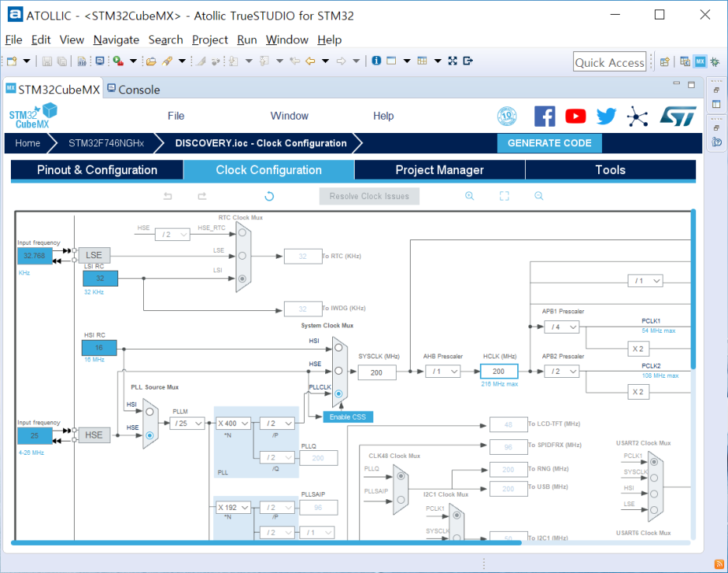Switch to the Project Manager tab
728x573 pixels.
(x=439, y=169)
